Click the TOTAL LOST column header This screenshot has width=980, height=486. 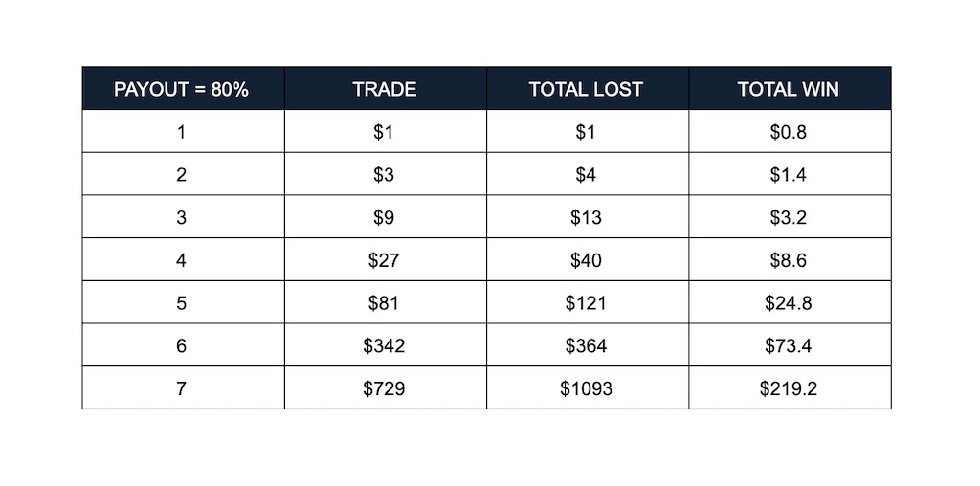(x=586, y=89)
